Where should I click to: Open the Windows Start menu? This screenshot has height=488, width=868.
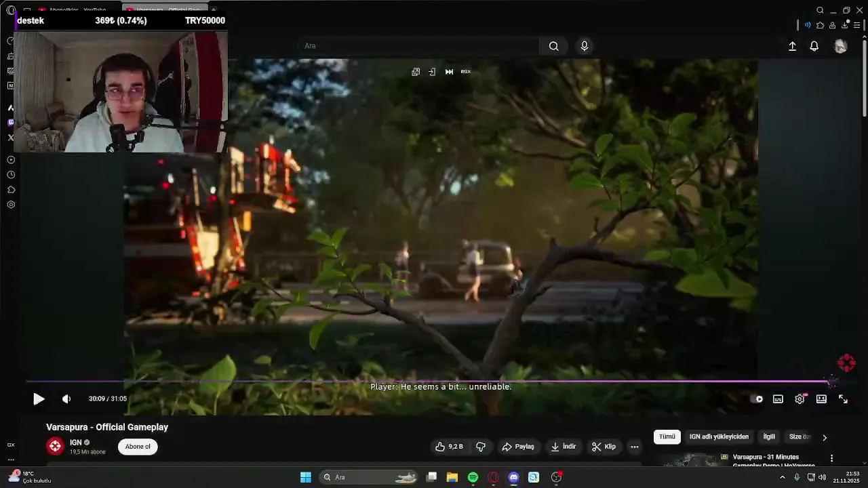coord(306,477)
